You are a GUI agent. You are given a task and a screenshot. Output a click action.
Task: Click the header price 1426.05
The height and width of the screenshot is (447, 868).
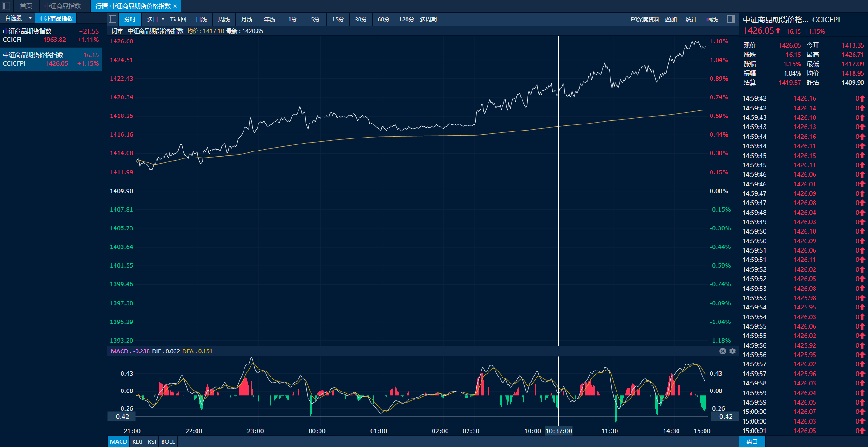coord(759,31)
